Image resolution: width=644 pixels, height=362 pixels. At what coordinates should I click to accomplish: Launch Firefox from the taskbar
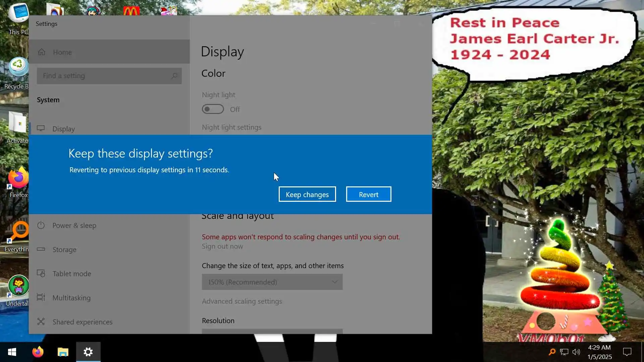point(38,352)
